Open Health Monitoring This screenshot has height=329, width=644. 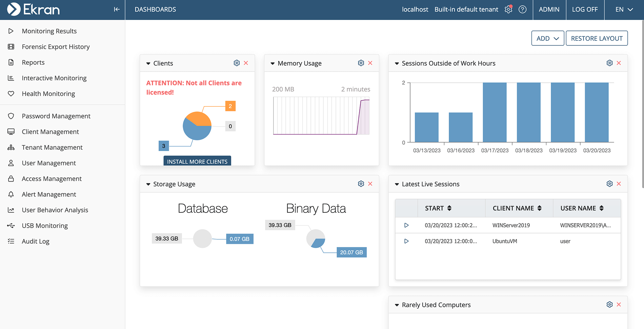(x=48, y=94)
